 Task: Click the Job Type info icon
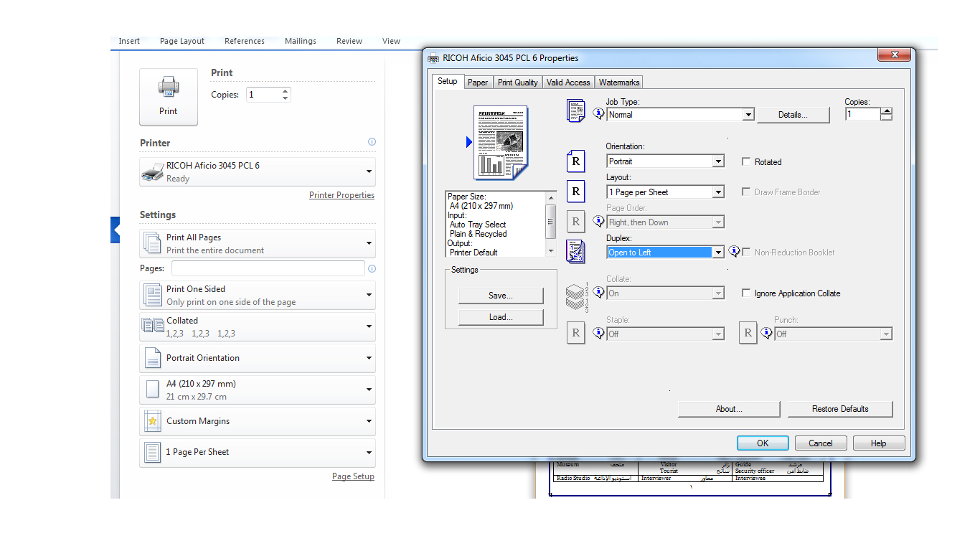[x=599, y=113]
